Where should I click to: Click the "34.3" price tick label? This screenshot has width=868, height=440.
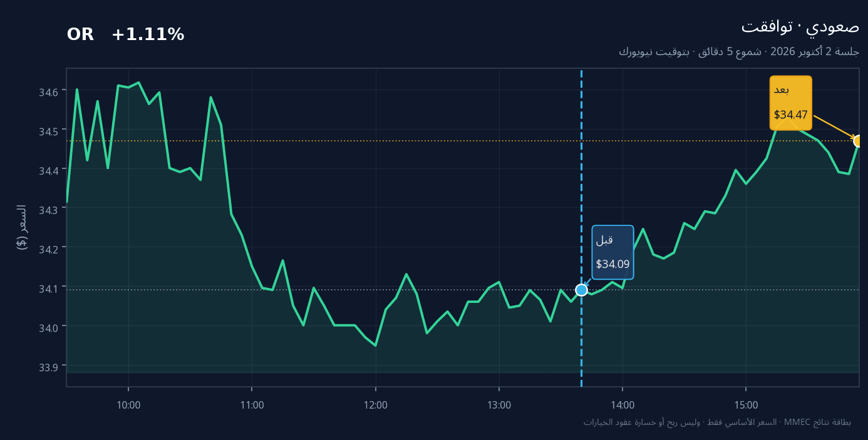[x=48, y=210]
